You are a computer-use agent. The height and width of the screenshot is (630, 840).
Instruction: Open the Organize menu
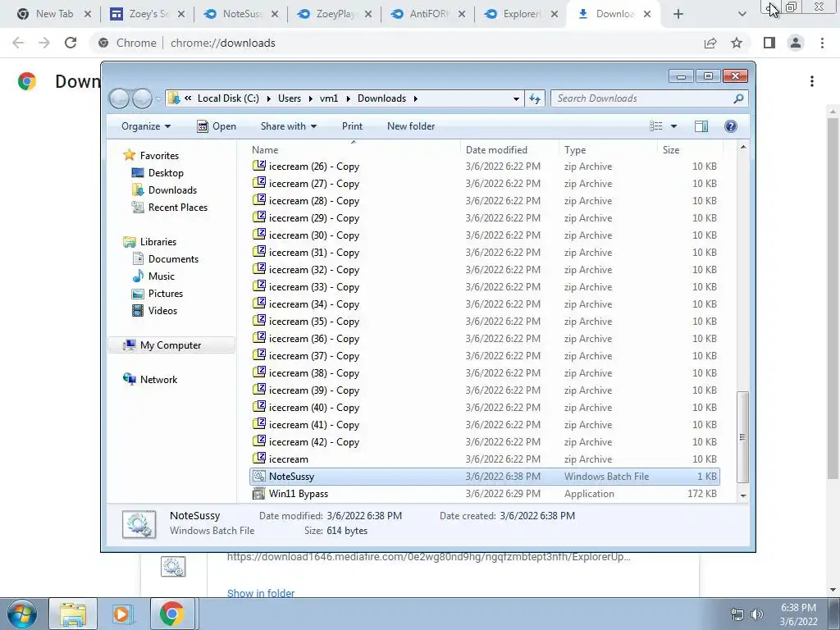[x=146, y=126]
